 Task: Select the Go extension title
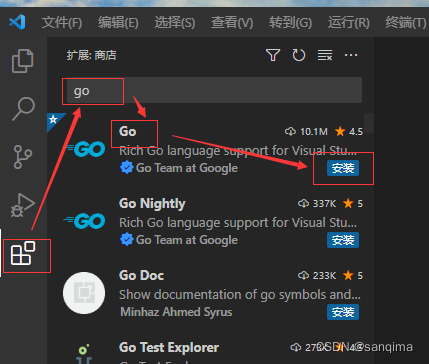[x=128, y=131]
